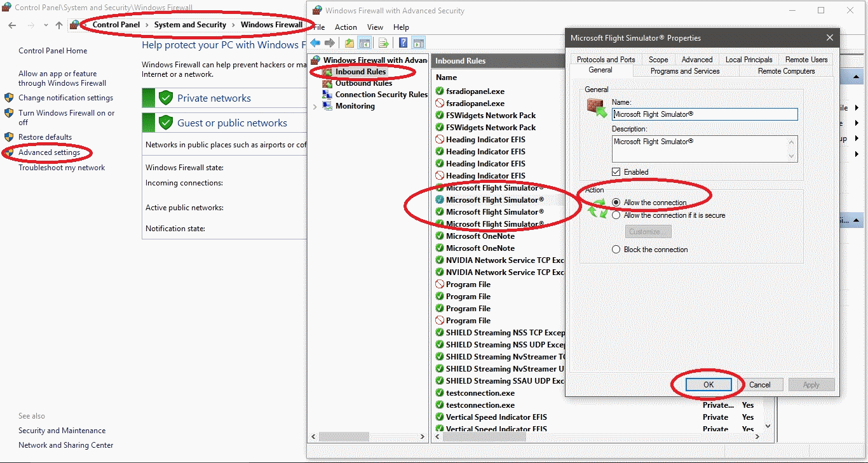Expand the Monitoring tree node

315,107
